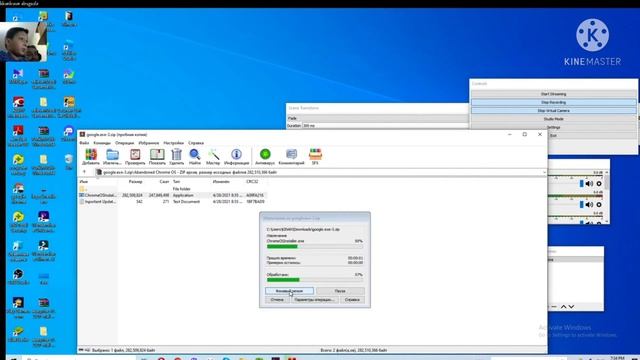Click the webcam overlay thumbnail

click(23, 42)
